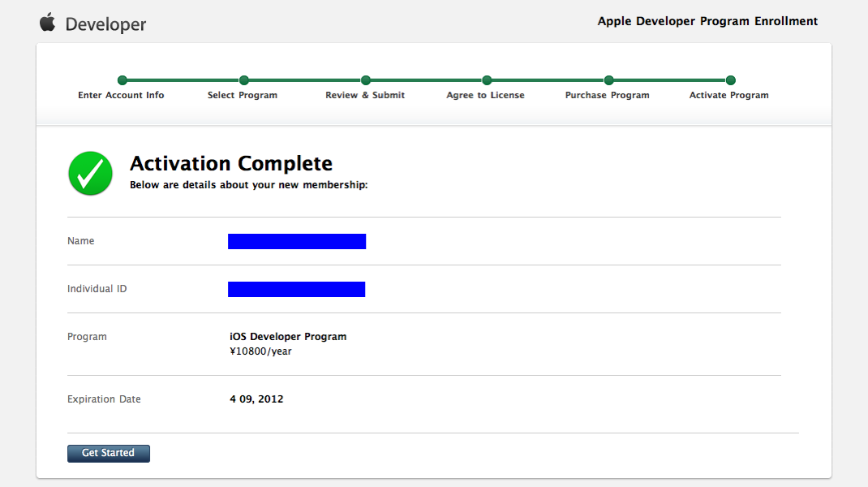Click the Purchase Program label
The width and height of the screenshot is (868, 487).
(x=608, y=95)
